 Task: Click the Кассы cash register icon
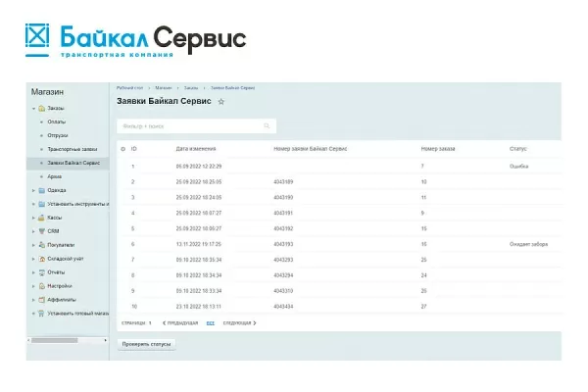click(x=41, y=218)
